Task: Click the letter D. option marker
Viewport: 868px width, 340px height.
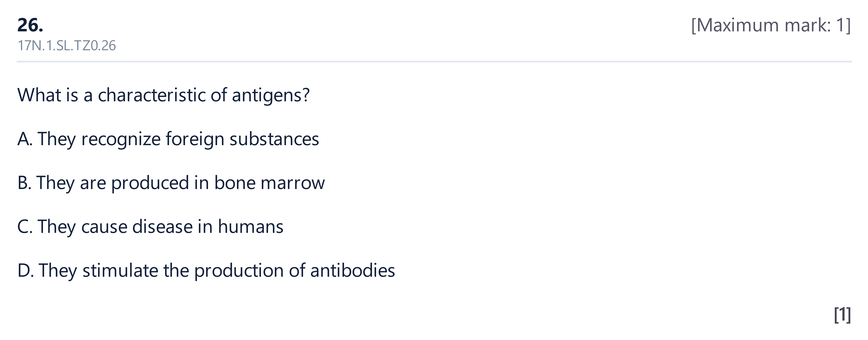Action: tap(26, 271)
